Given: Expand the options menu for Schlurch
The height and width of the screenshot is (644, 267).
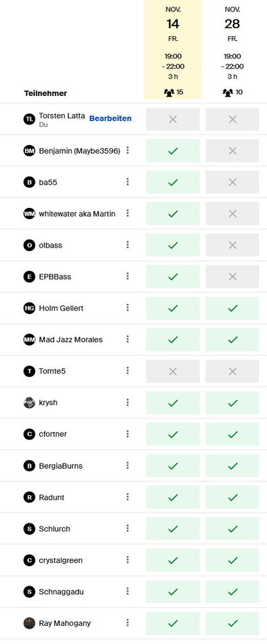Looking at the screenshot, I should [x=127, y=528].
